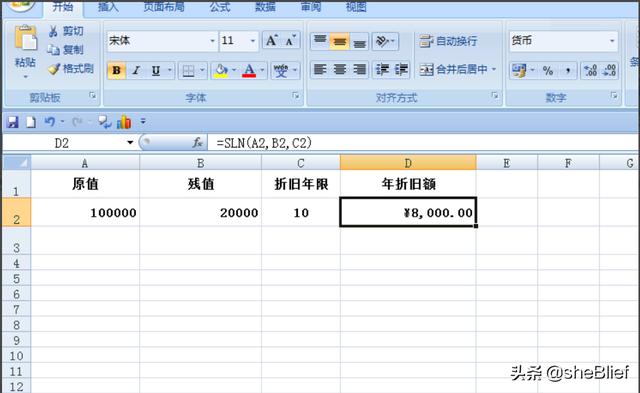Open the 公式 (Formulas) tab
Viewport: 640px width, 393px height.
[x=220, y=7]
